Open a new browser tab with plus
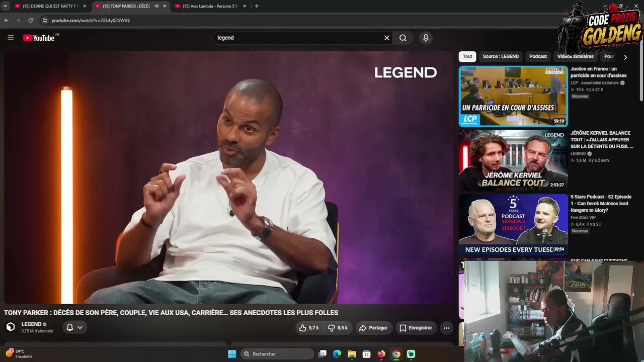This screenshot has width=644, height=362. [x=257, y=6]
